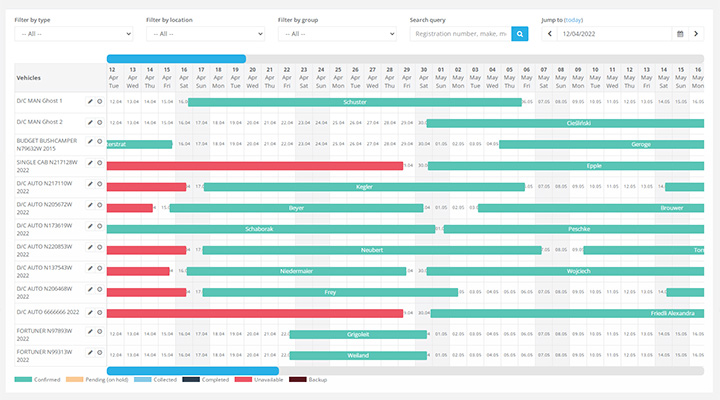
Task: Open the Friedli Alexandra booking bar
Action: pos(567,314)
